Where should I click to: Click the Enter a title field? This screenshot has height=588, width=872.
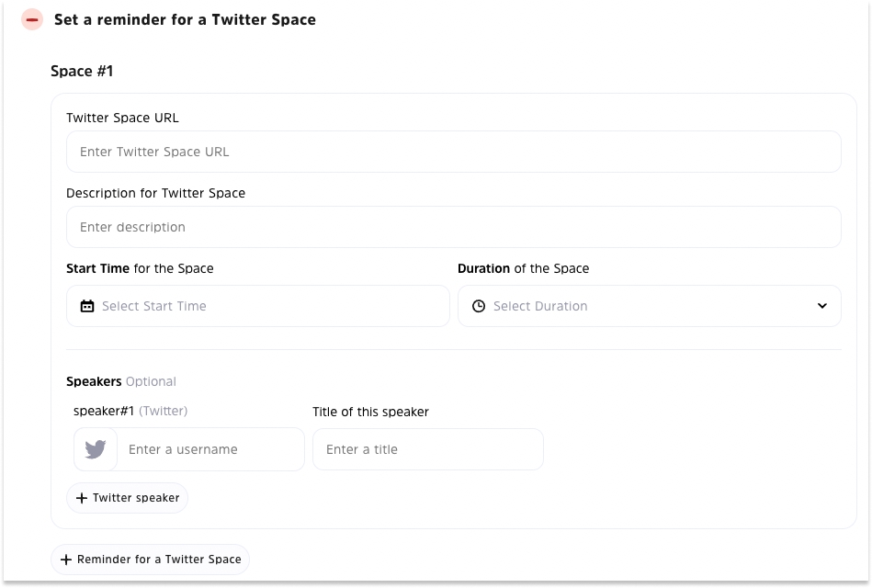(x=427, y=449)
